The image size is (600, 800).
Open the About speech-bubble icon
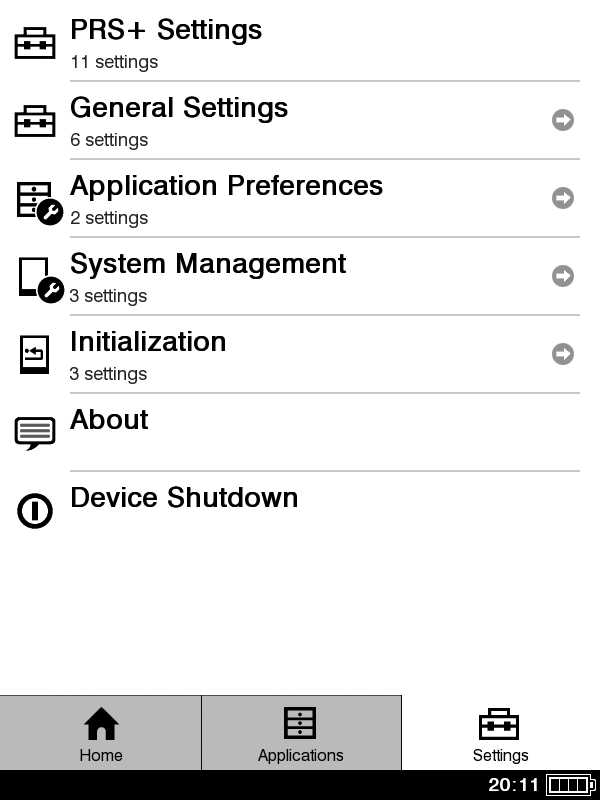click(x=35, y=433)
